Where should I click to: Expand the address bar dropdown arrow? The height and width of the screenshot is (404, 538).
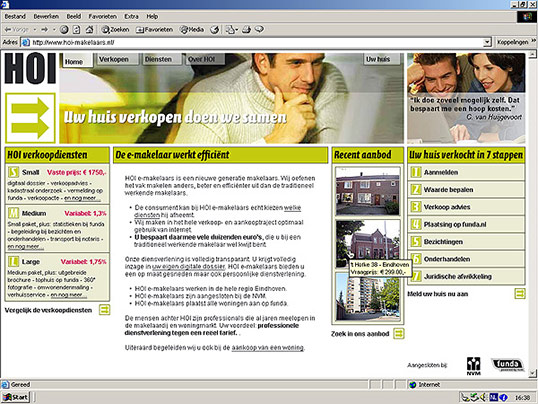pos(487,42)
